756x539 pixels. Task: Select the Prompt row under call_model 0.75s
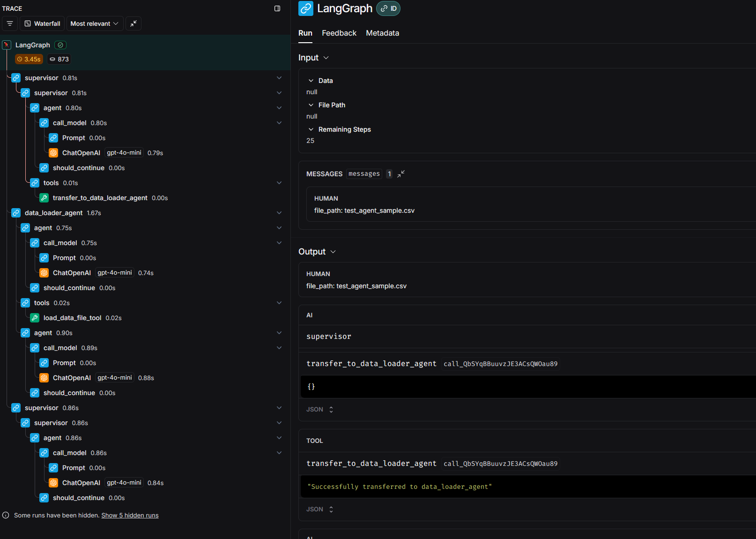click(x=145, y=258)
